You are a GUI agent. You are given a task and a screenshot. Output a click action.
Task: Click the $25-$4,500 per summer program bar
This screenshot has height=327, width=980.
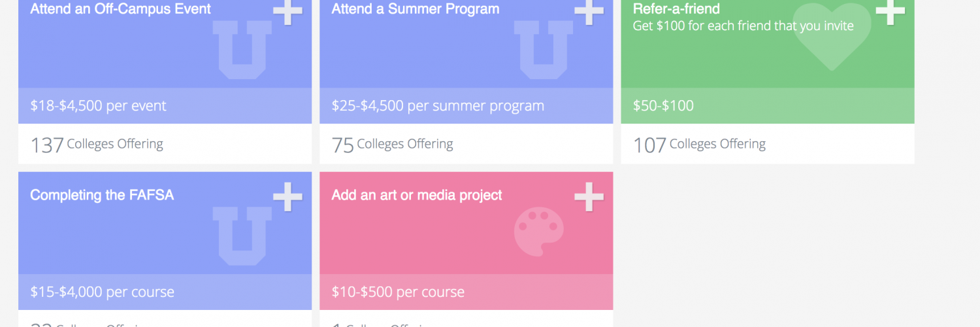[x=466, y=106]
